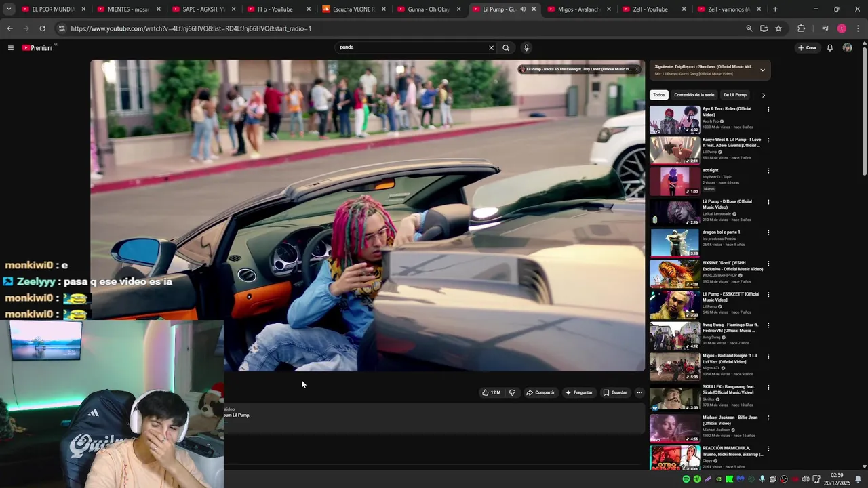Click the magnifier search button
Viewport: 868px width, 488px height.
tap(505, 47)
